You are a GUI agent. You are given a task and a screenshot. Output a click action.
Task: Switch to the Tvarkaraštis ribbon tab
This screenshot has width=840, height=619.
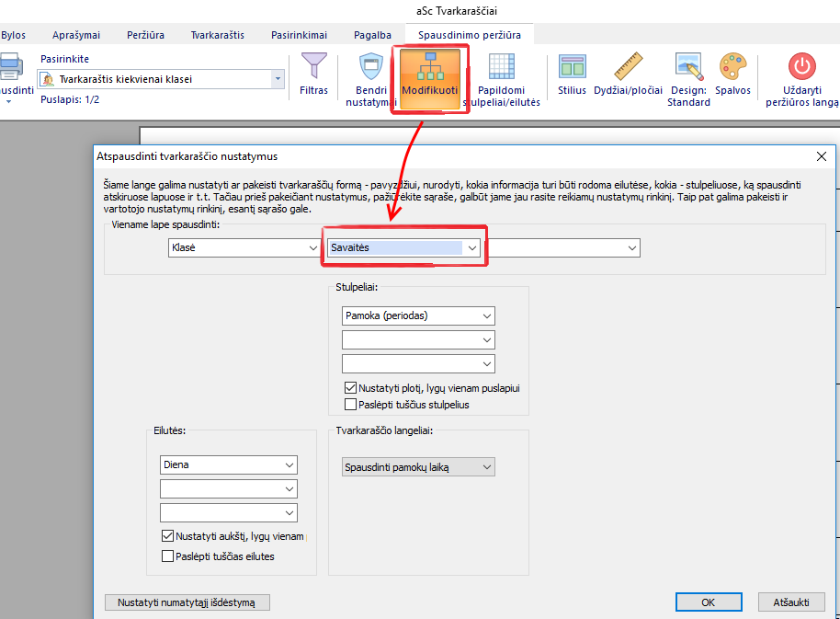click(217, 35)
